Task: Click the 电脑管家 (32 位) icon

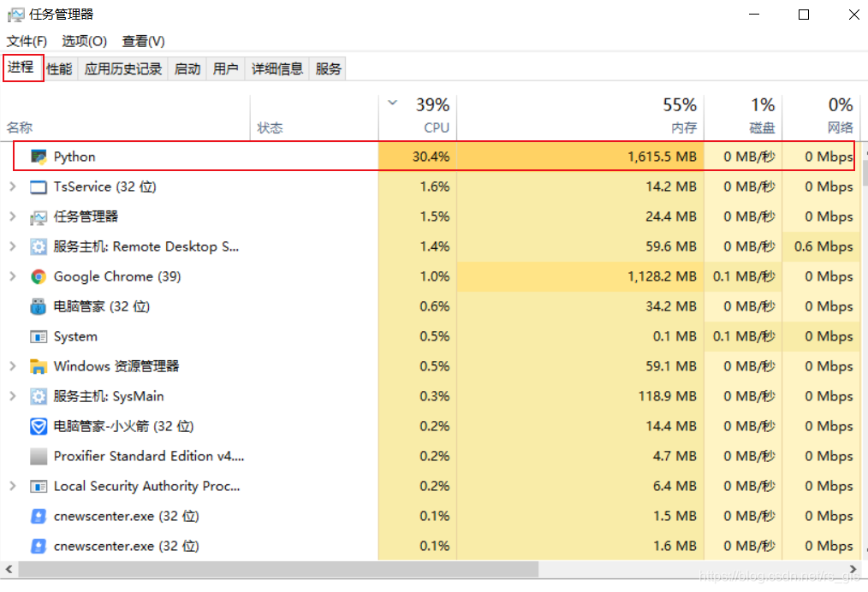Action: tap(39, 306)
